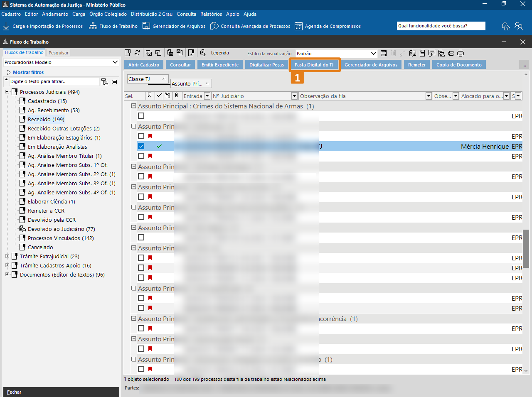
Task: Click the paperclip column header icon
Action: [177, 96]
